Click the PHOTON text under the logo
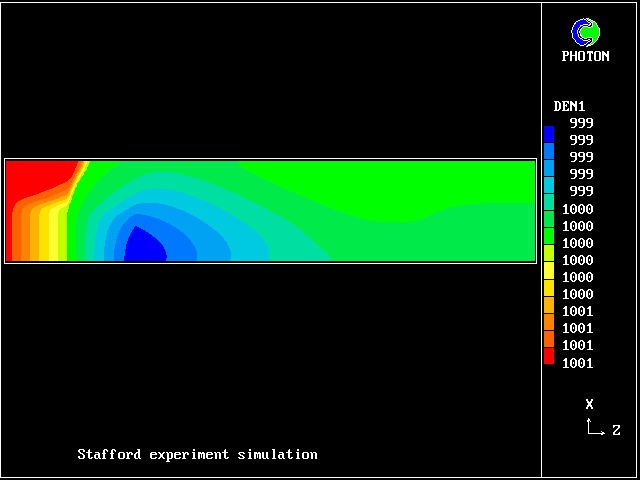The height and width of the screenshot is (480, 640). 585,57
